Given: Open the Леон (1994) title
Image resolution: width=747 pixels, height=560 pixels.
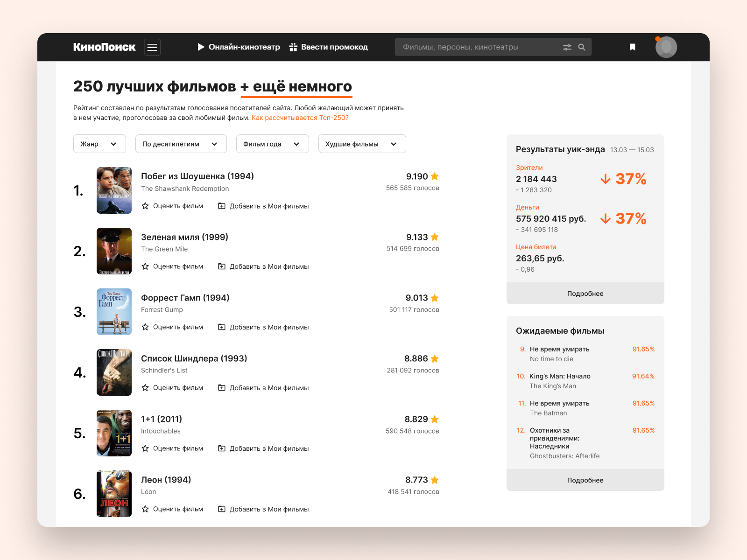Looking at the screenshot, I should pyautogui.click(x=166, y=480).
